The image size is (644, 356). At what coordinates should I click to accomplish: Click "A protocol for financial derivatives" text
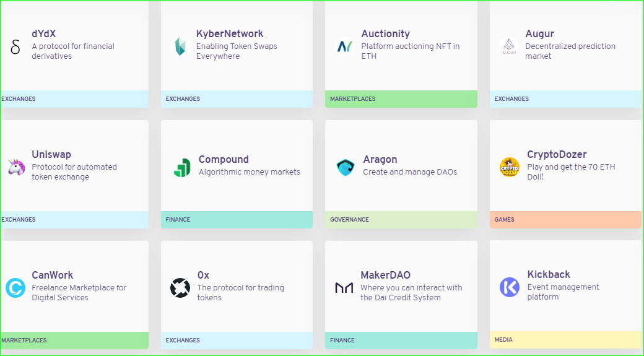[73, 51]
